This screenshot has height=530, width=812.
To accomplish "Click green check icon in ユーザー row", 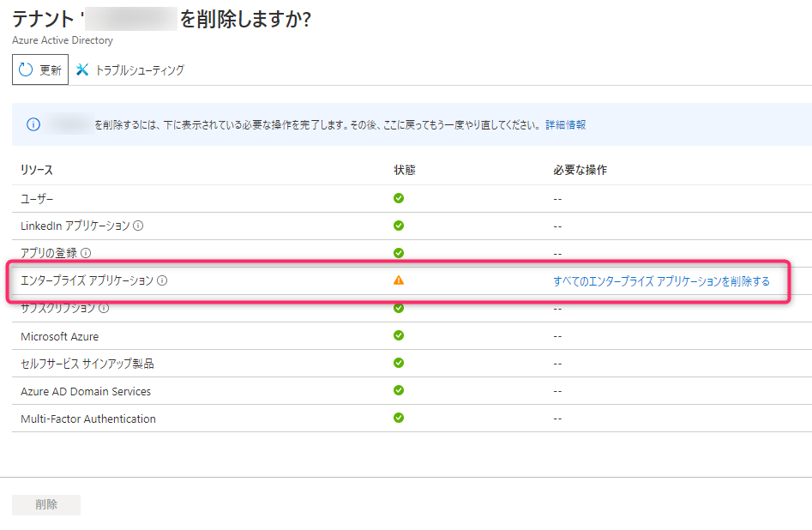I will [399, 198].
